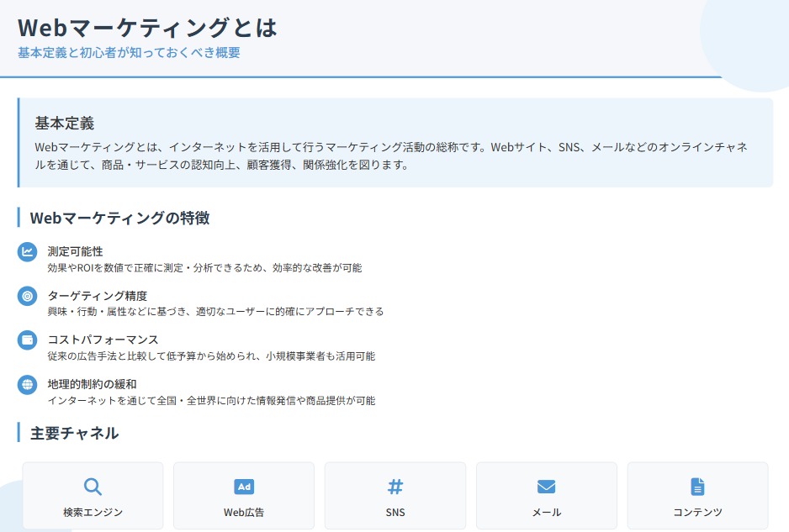Click the 基本定義 box heading

(64, 124)
